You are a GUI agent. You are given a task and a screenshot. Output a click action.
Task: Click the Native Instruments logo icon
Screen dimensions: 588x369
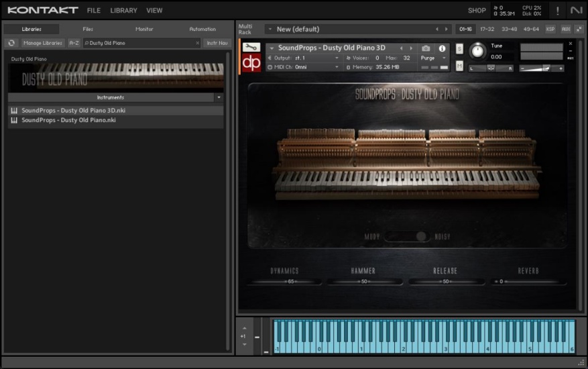point(576,10)
